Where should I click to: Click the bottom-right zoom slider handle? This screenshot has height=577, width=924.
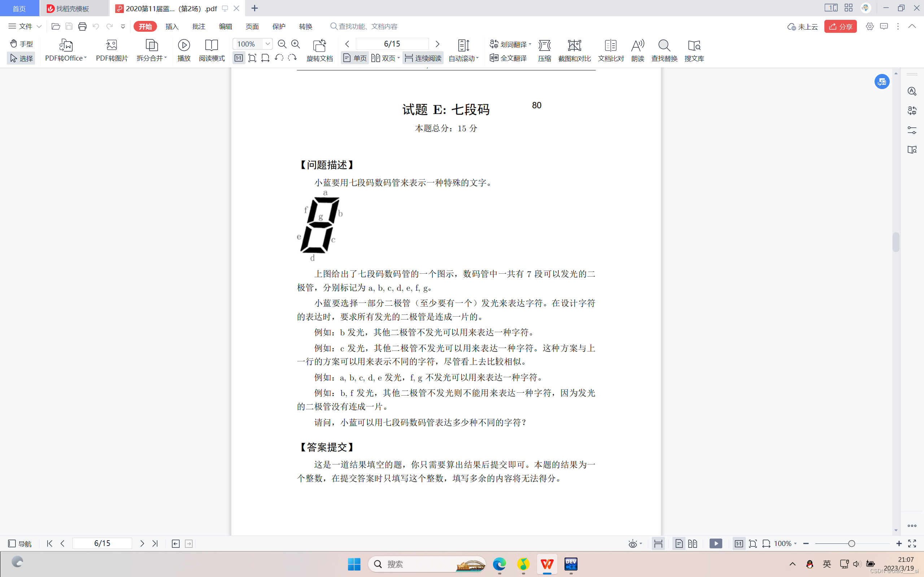tap(851, 543)
